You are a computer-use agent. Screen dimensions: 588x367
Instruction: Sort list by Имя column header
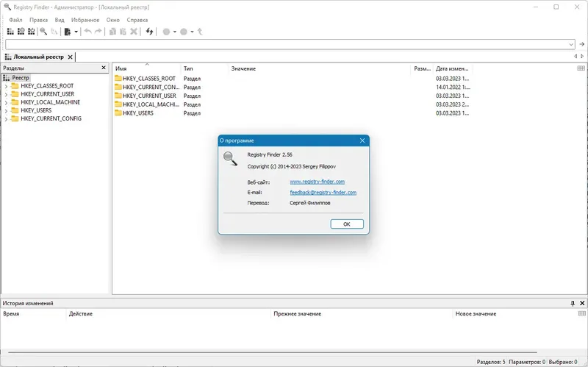pyautogui.click(x=146, y=68)
